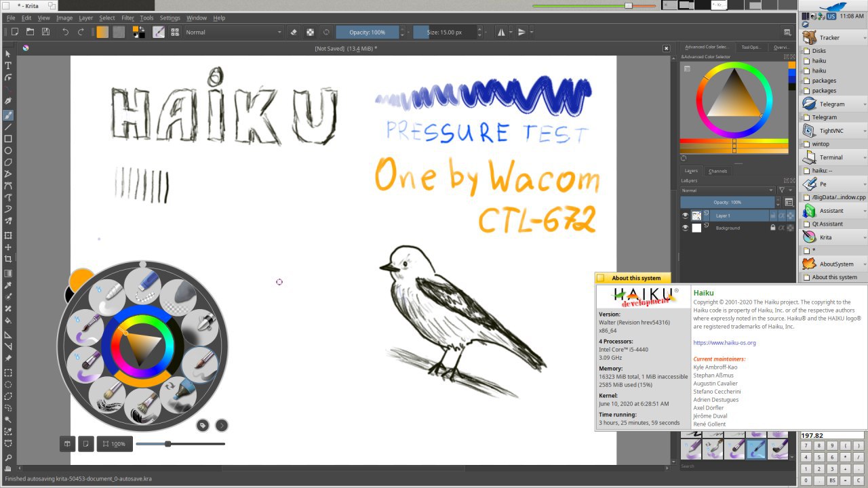Select the Move tool
This screenshot has width=868, height=488.
point(8,247)
